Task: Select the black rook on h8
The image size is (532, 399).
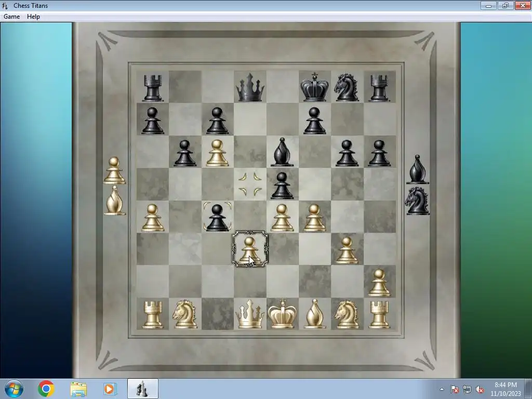Action: [379, 88]
